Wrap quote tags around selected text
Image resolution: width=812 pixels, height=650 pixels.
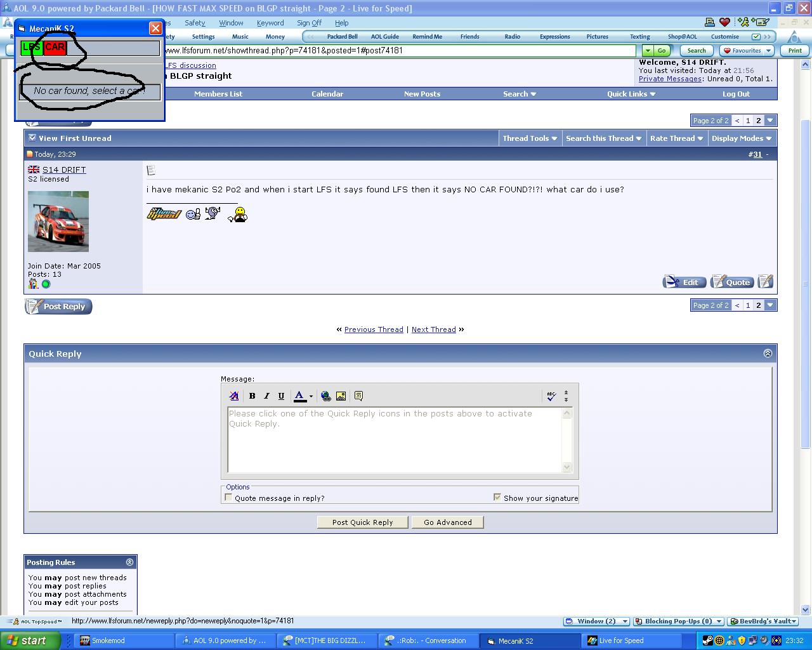pyautogui.click(x=358, y=396)
